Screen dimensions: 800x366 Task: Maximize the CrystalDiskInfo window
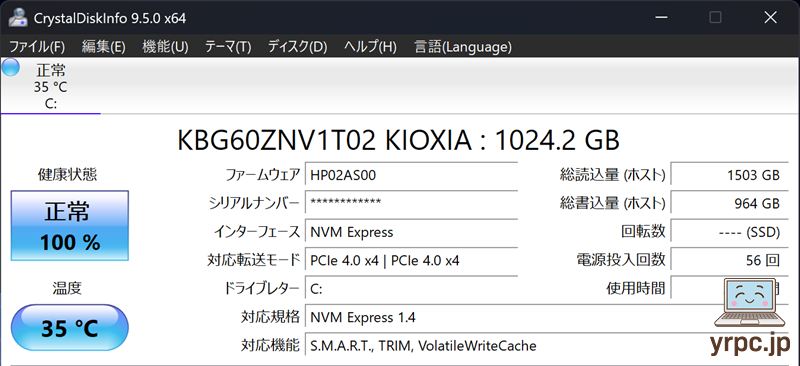(715, 17)
